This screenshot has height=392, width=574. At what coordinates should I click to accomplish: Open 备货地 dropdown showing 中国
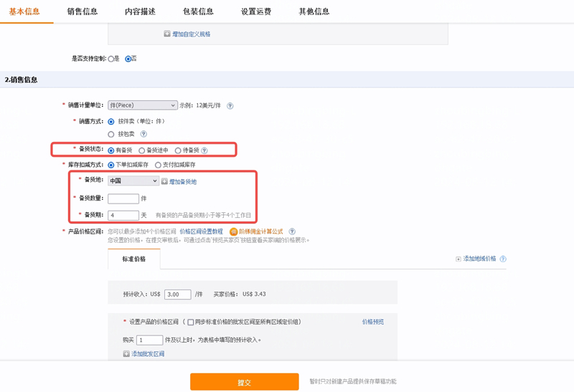click(x=133, y=181)
